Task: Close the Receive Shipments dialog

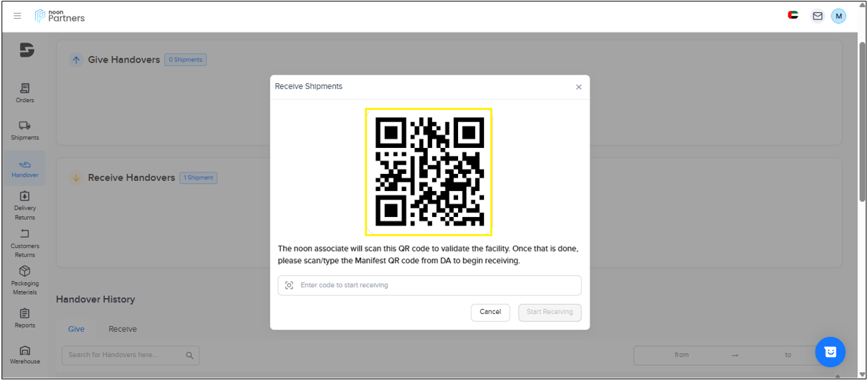Action: click(x=579, y=87)
